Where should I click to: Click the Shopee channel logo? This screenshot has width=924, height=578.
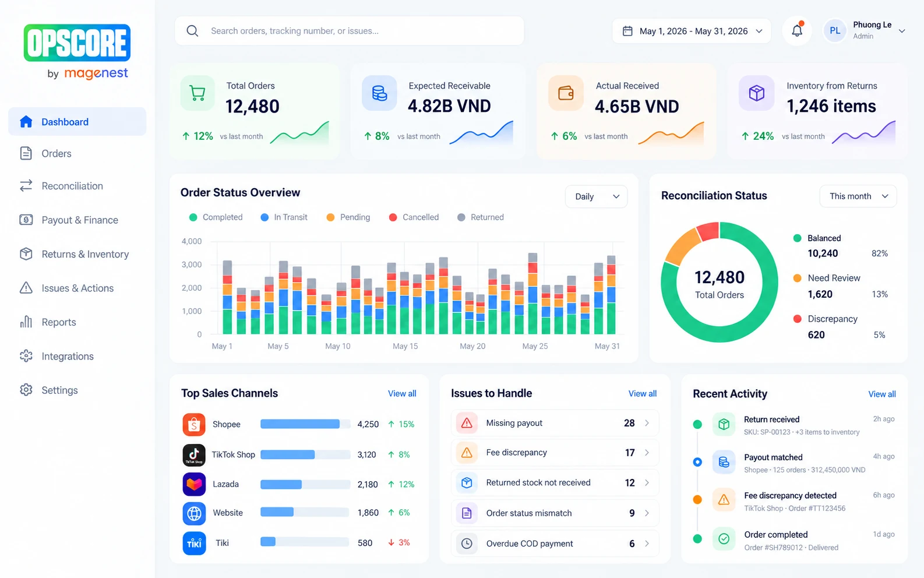(x=194, y=425)
